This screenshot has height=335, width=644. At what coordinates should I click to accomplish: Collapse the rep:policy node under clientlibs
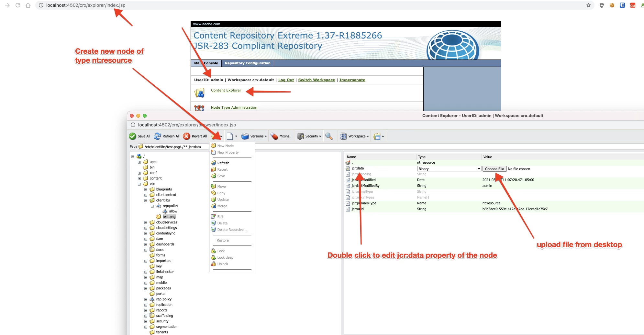pyautogui.click(x=152, y=206)
